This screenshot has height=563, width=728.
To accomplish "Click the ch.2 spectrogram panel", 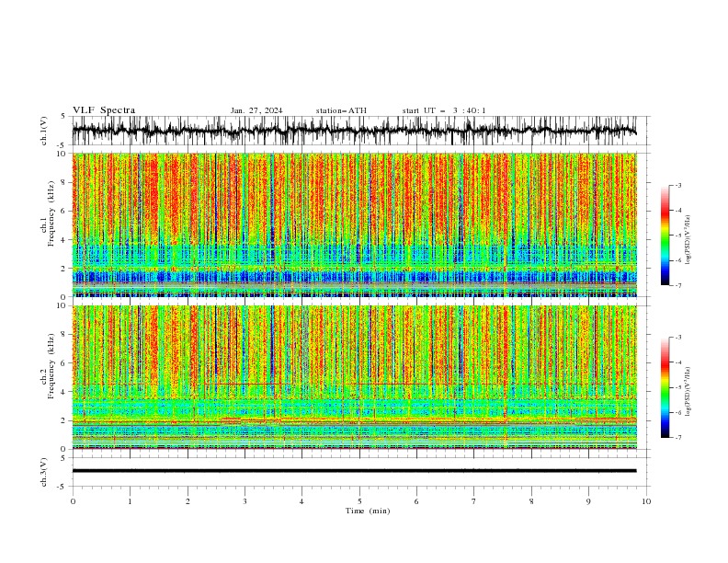I will click(354, 377).
